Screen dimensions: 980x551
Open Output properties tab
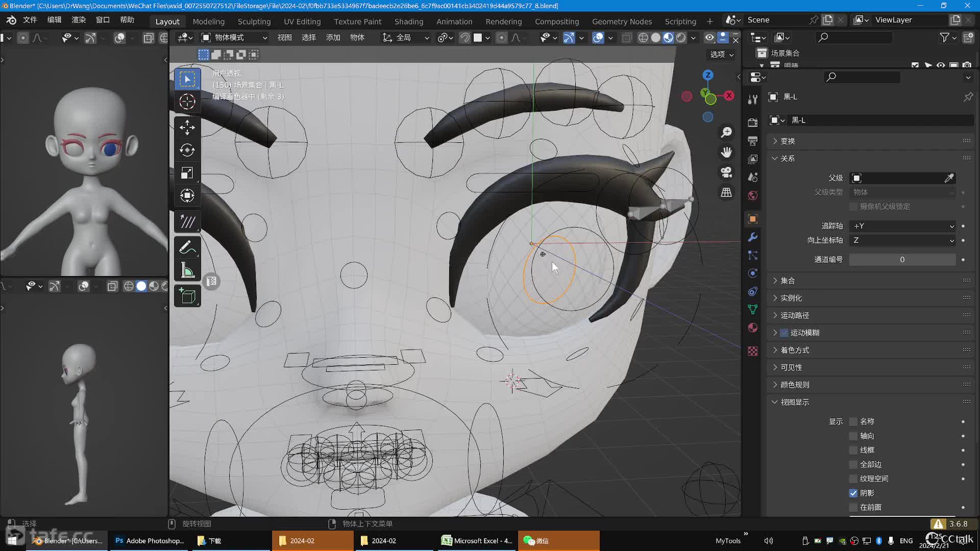pos(752,141)
